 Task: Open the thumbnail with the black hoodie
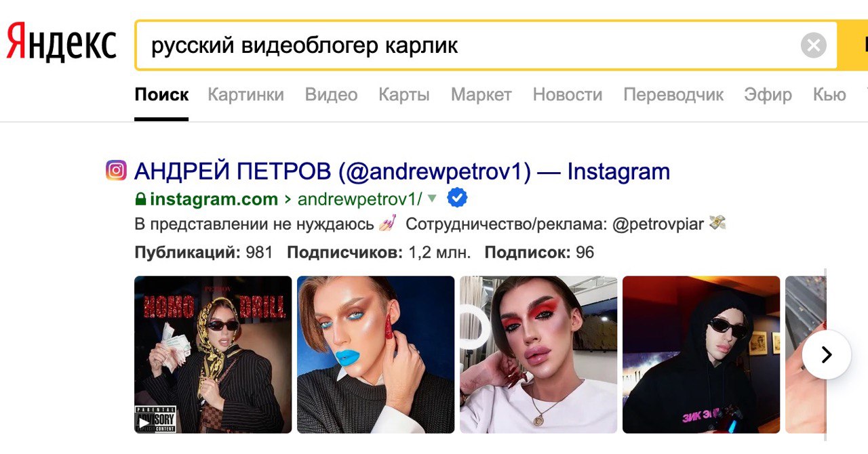(x=701, y=354)
